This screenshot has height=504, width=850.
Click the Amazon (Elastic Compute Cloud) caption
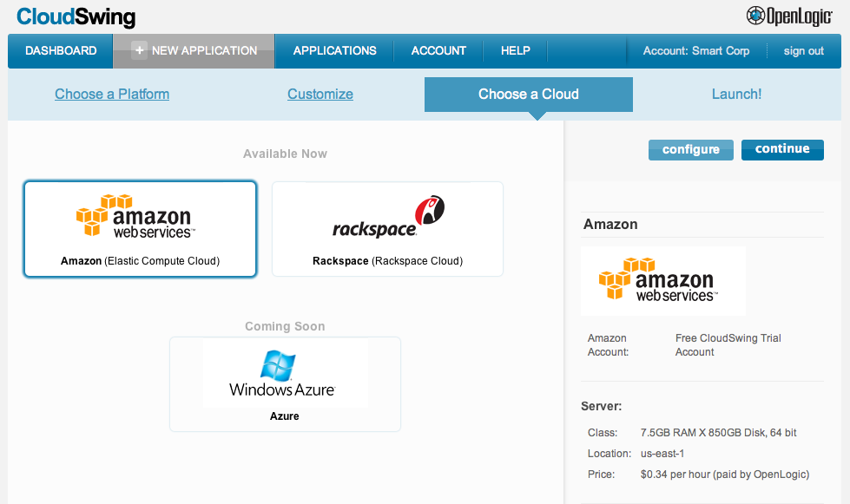[140, 261]
